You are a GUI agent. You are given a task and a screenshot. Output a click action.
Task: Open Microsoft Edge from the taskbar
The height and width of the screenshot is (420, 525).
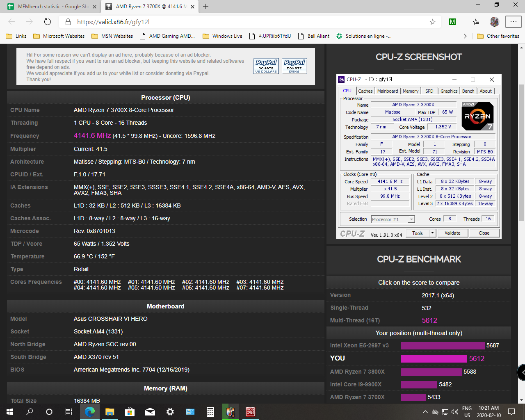pyautogui.click(x=89, y=412)
